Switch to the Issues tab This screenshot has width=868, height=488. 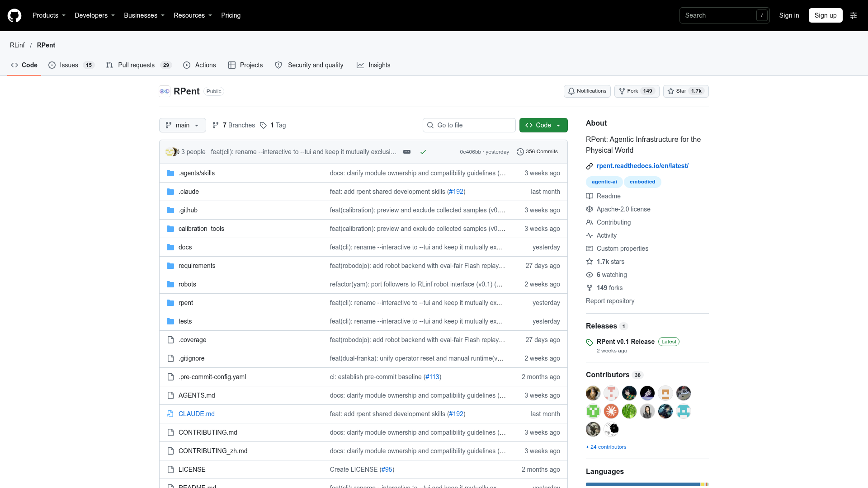coord(71,65)
